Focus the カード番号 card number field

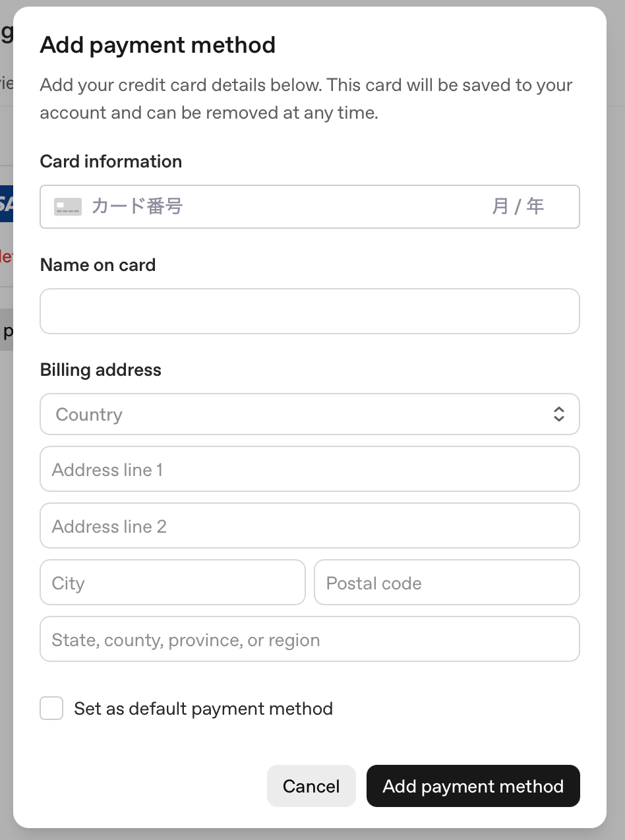[x=264, y=207]
